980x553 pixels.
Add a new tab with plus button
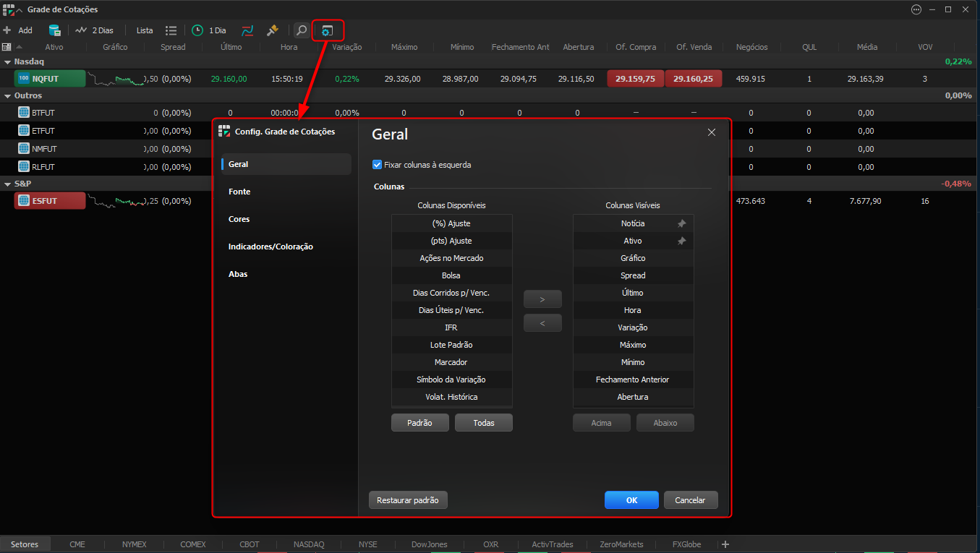pyautogui.click(x=725, y=544)
